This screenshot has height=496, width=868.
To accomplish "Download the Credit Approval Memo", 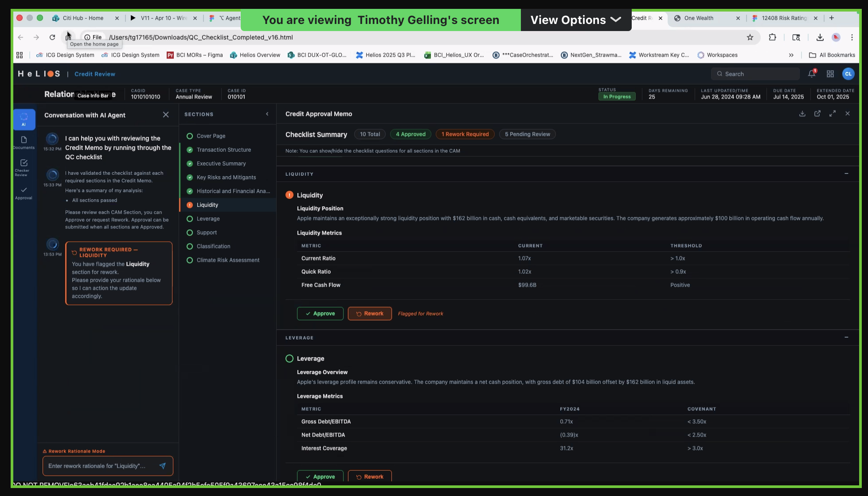I will coord(802,114).
